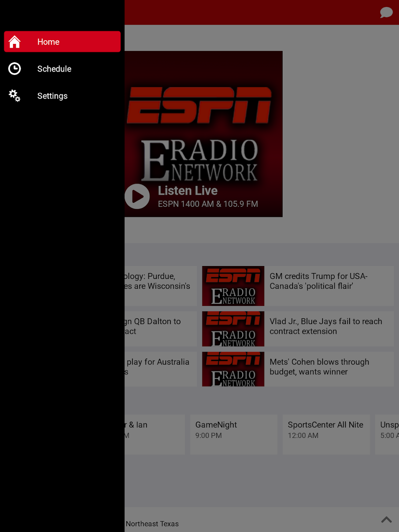Click the Schedule clock icon
Screen dimensions: 399x532
(x=14, y=69)
